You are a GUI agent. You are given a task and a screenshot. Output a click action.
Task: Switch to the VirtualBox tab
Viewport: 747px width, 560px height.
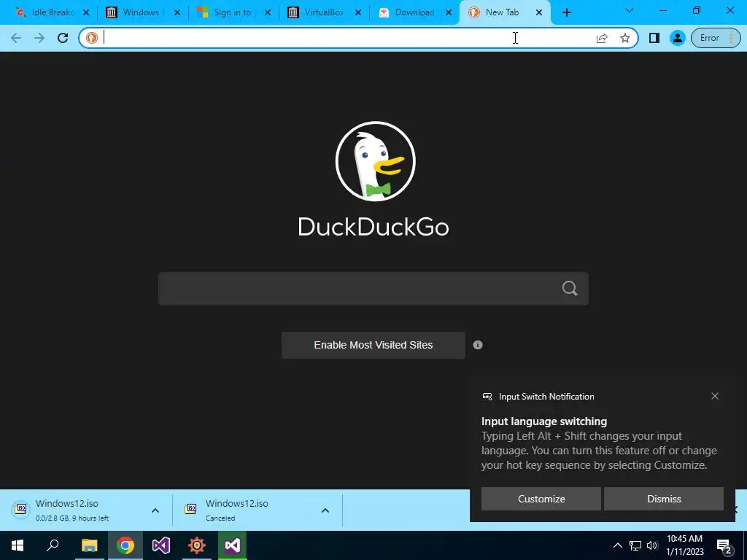(x=323, y=13)
